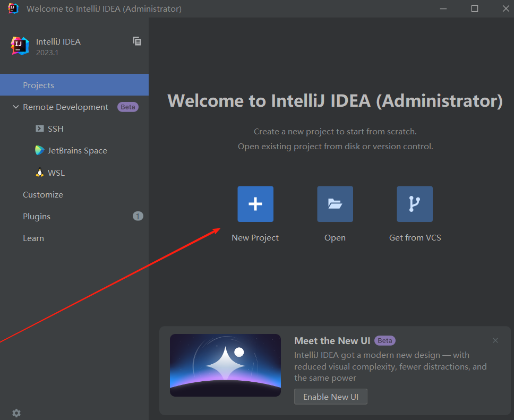514x420 pixels.
Task: Click the IntelliJ icon in the title bar
Action: pos(13,8)
